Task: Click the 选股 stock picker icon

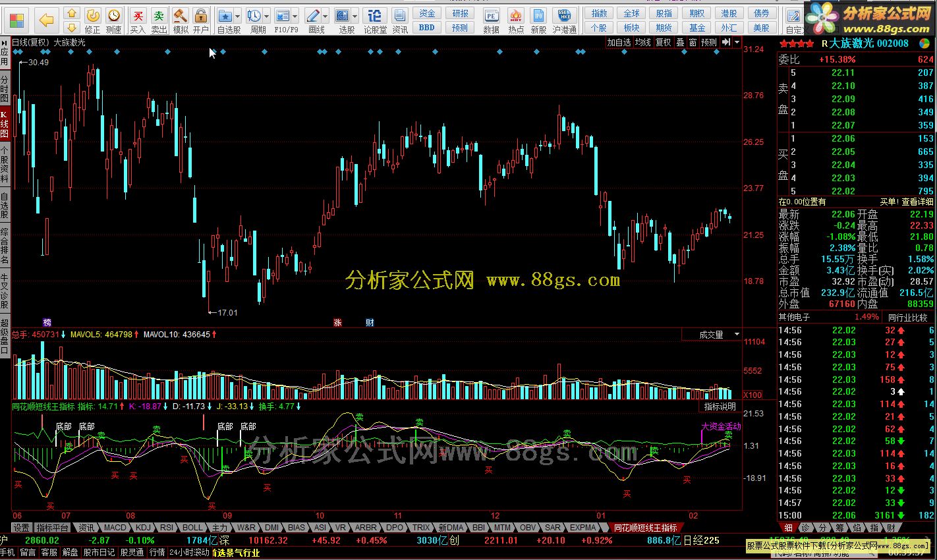Action: (343, 15)
